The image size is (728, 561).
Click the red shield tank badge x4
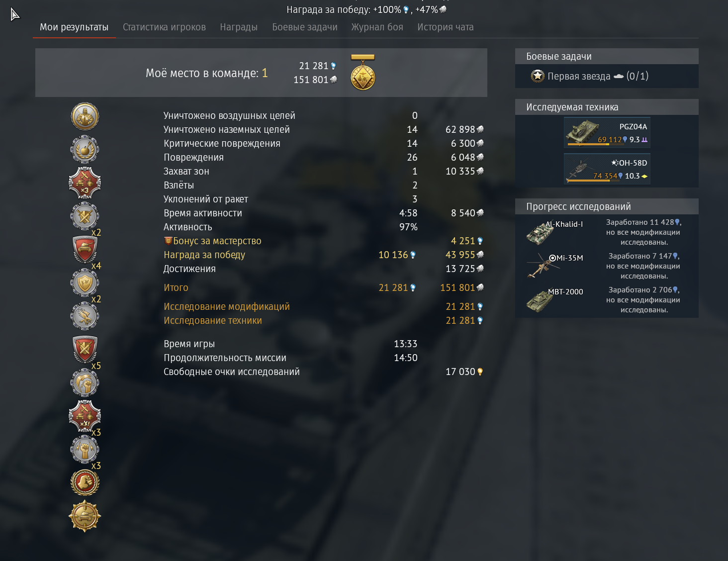point(85,249)
